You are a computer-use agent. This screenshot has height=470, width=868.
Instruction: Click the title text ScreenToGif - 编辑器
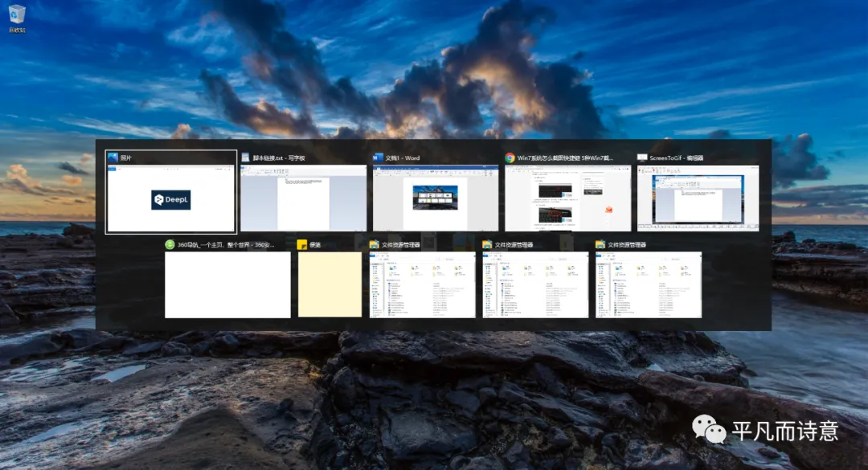tap(677, 157)
